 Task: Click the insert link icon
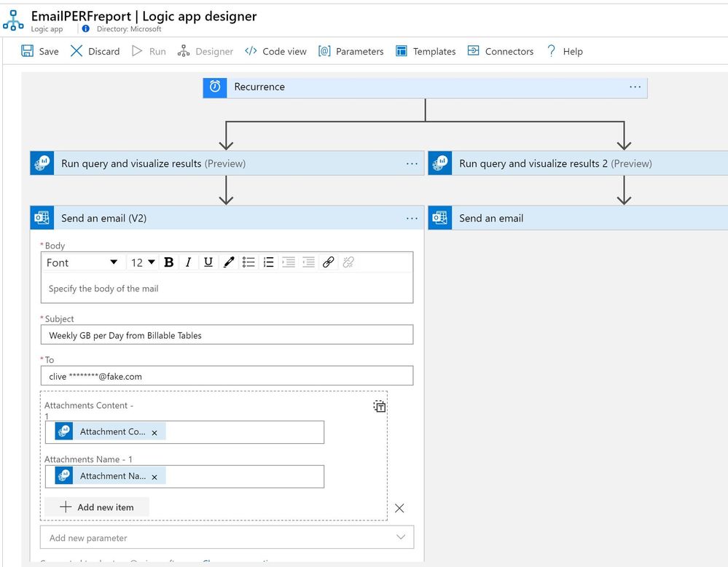[328, 262]
